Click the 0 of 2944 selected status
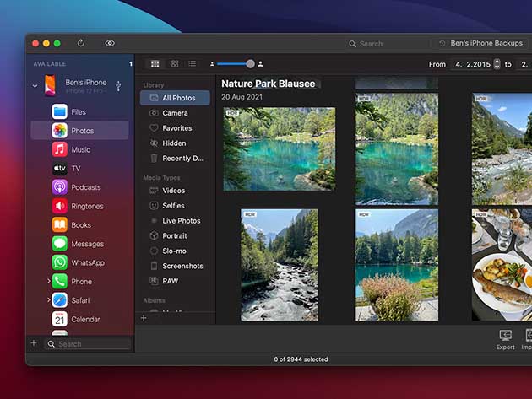This screenshot has height=399, width=532. [301, 359]
